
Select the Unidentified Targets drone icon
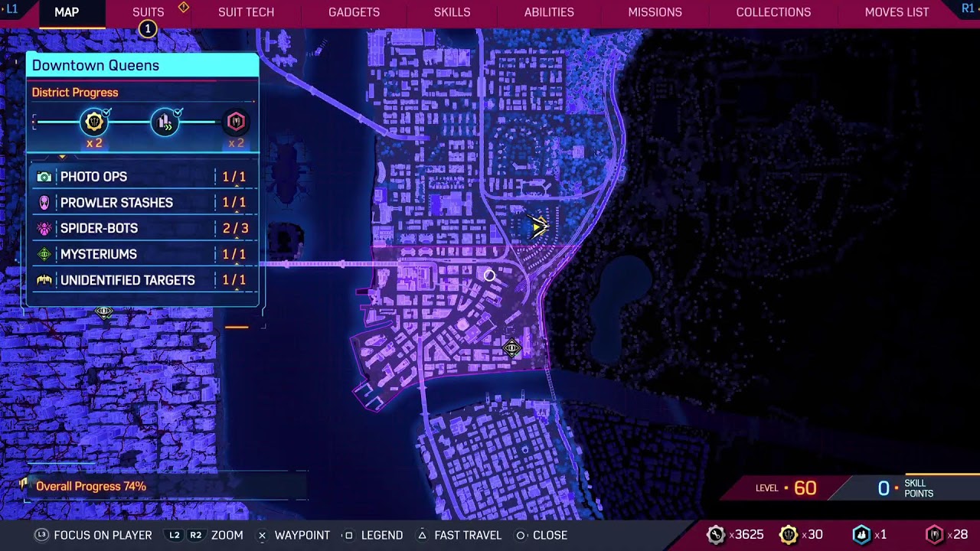[44, 280]
